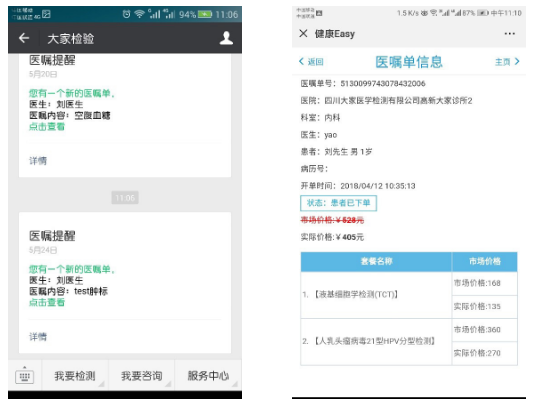This screenshot has width=533, height=399.
Task: Tap the battery icon showing 94%
Action: [205, 14]
